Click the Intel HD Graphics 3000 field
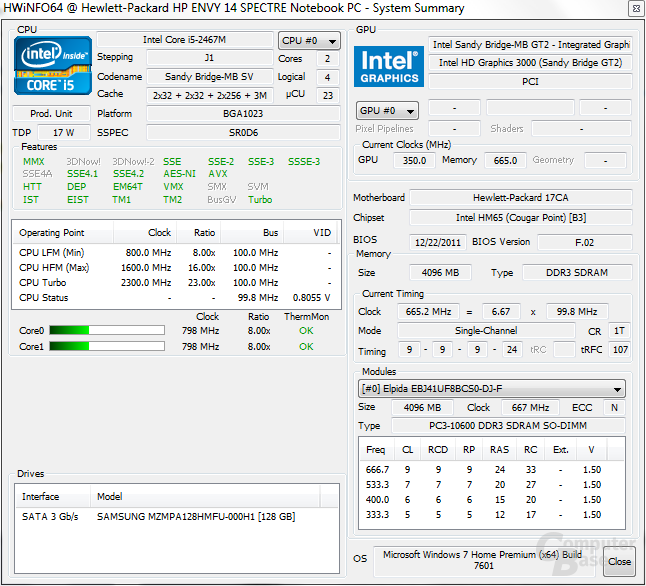Screen dimensions: 646x586 530,63
